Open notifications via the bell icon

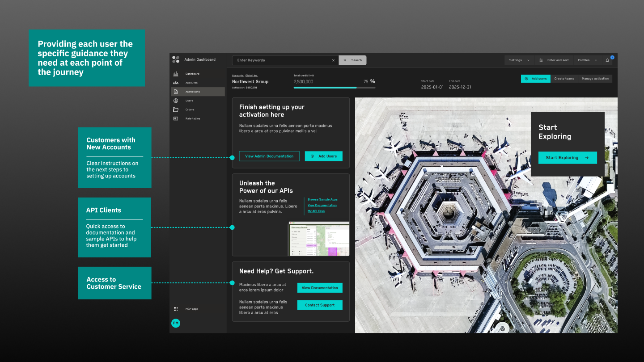point(607,60)
